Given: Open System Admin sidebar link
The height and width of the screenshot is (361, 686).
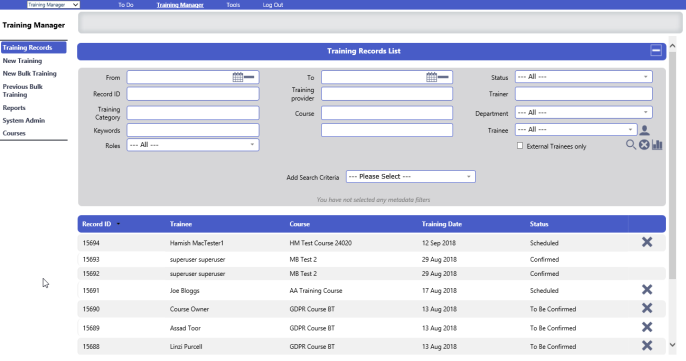Looking at the screenshot, I should (24, 120).
